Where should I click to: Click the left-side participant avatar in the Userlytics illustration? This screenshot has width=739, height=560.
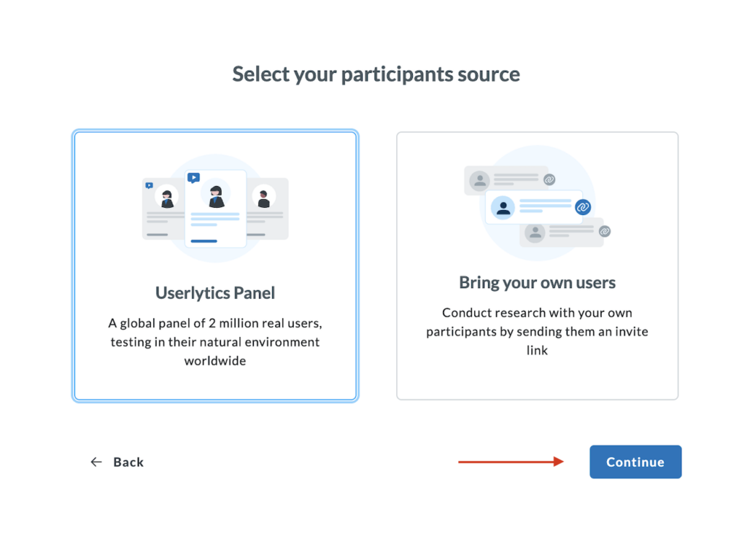coord(167,197)
